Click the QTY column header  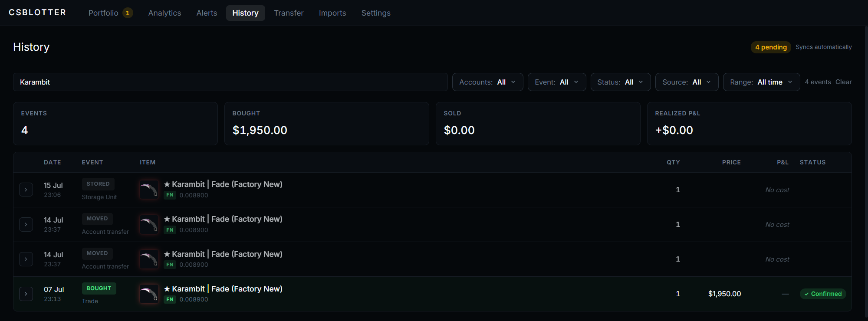[673, 162]
